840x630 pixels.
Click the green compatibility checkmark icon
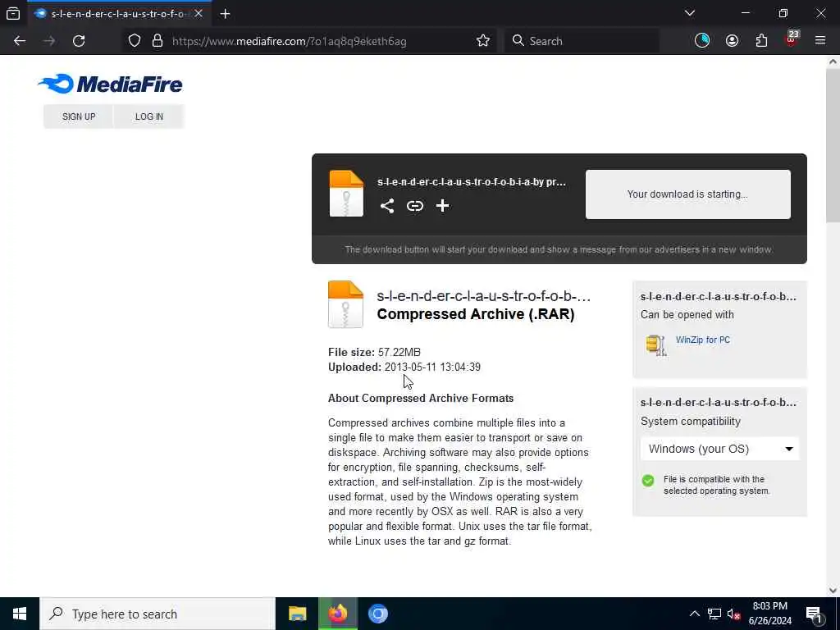tap(648, 481)
